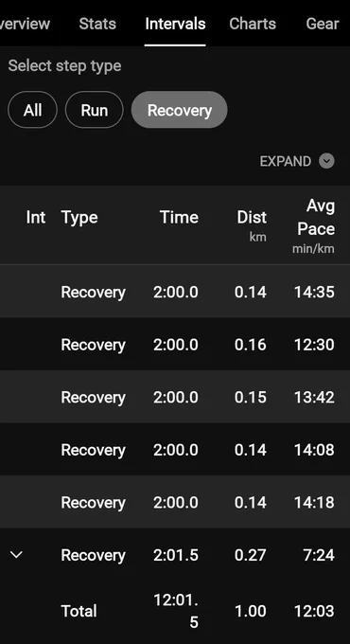Click the EXPAND chevron circle icon
This screenshot has height=644, width=350.
pos(326,161)
